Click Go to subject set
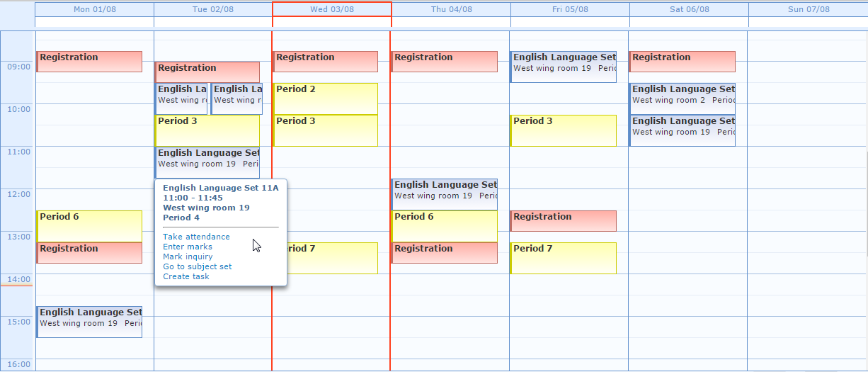The width and height of the screenshot is (868, 372). [x=198, y=266]
